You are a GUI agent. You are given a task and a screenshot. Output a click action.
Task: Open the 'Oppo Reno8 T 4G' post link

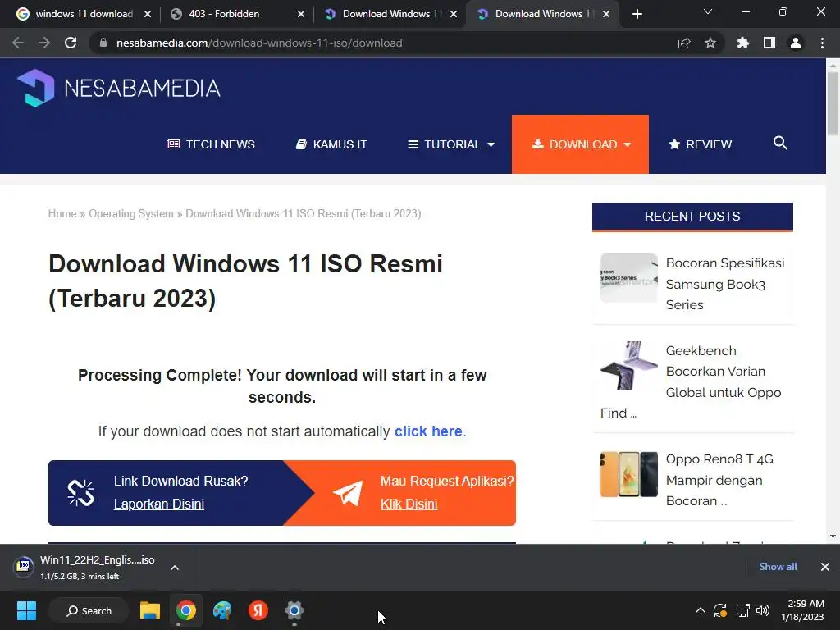pyautogui.click(x=719, y=480)
